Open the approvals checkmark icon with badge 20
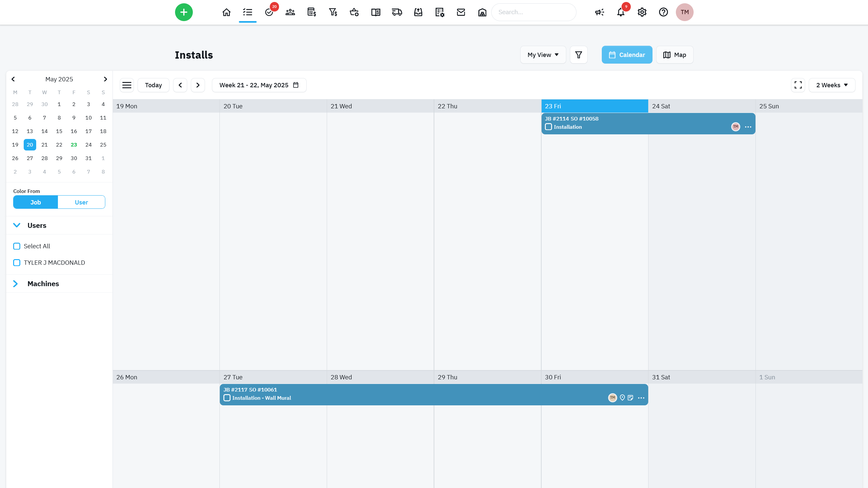Image resolution: width=868 pixels, height=488 pixels. click(269, 12)
